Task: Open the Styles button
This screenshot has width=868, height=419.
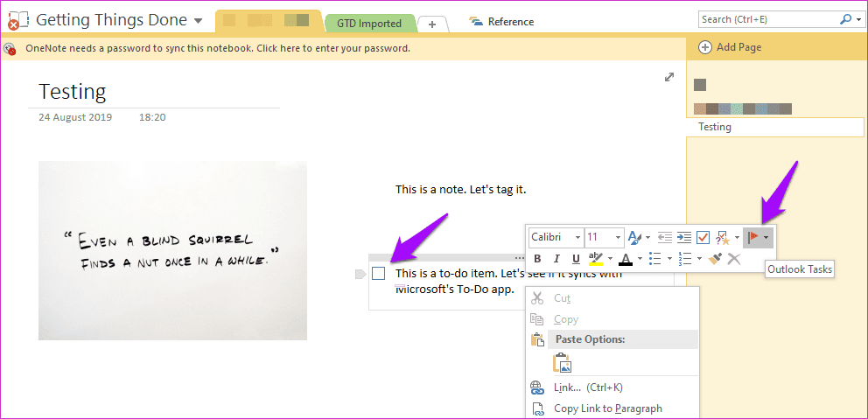Action: click(x=634, y=237)
